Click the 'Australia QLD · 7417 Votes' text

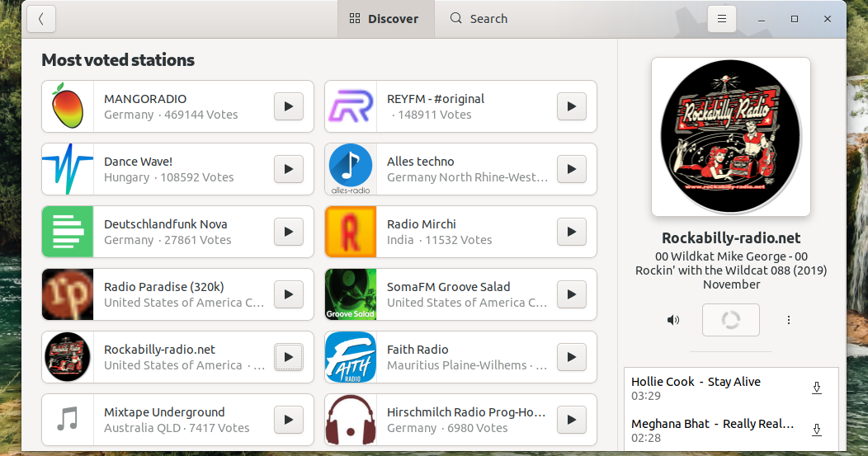(177, 428)
